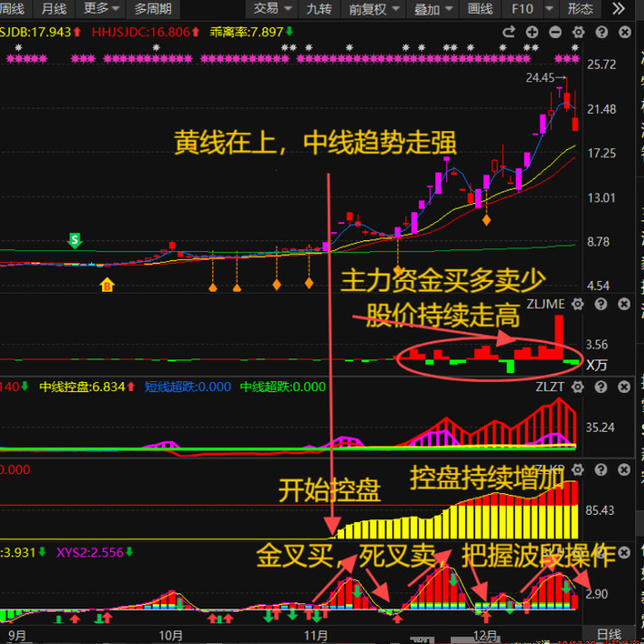Image resolution: width=644 pixels, height=644 pixels.
Task: Click the 8.78 price axis label
Action: (598, 242)
